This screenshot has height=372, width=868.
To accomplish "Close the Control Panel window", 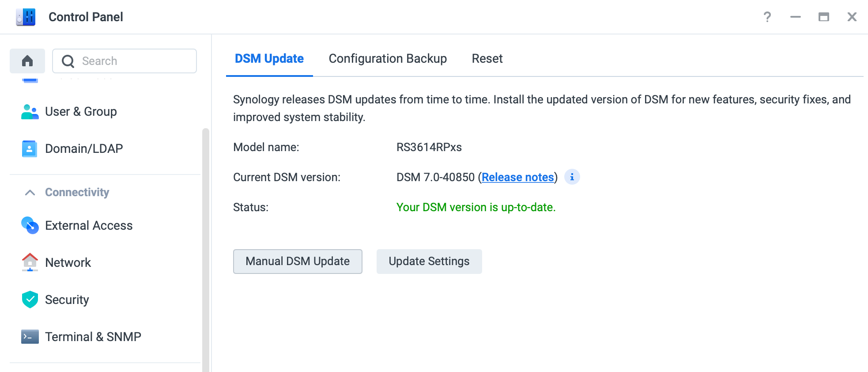I will (x=852, y=17).
